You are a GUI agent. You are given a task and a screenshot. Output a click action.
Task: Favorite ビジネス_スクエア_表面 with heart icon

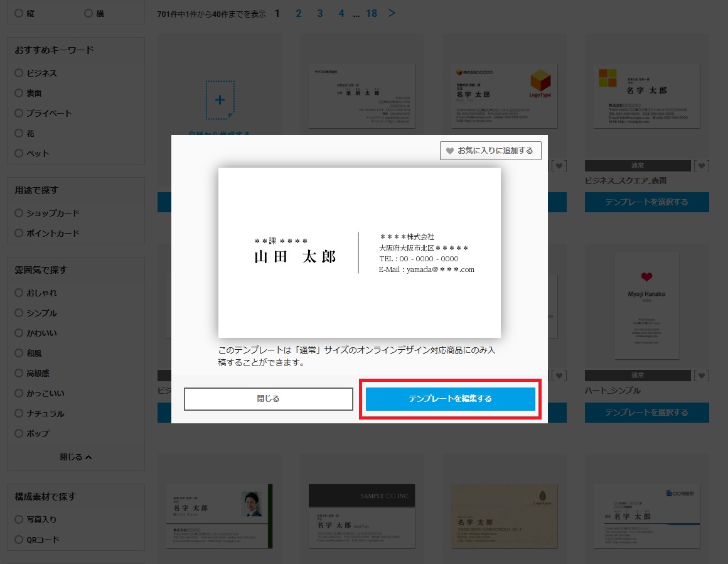[702, 166]
